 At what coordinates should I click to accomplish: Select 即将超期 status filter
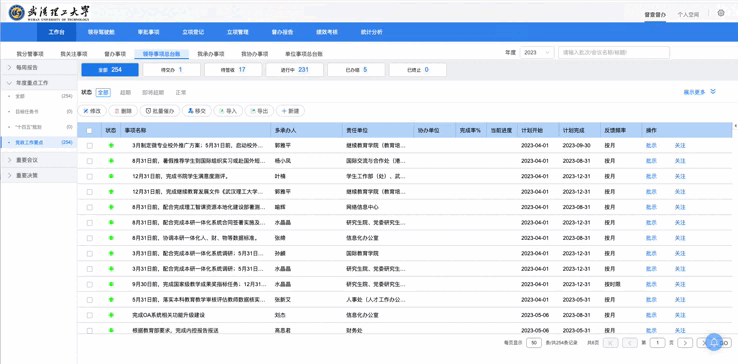click(153, 92)
